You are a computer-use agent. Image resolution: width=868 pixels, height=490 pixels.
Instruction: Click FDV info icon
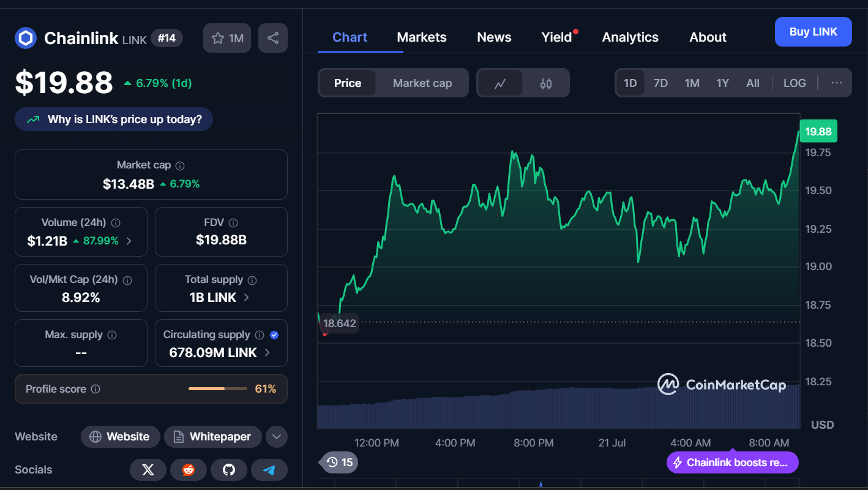233,223
